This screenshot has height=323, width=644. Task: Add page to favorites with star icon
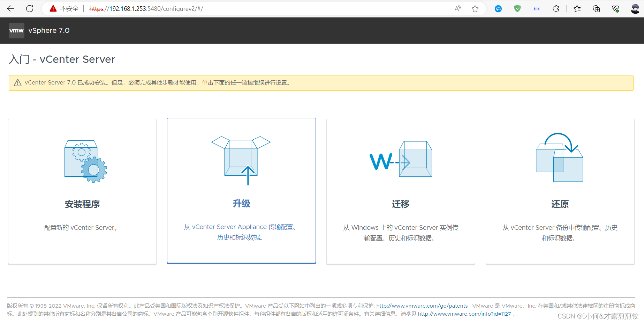tap(475, 9)
